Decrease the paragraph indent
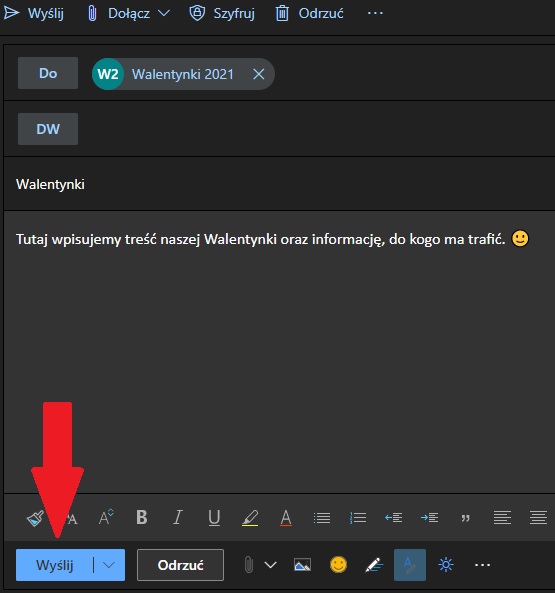The image size is (555, 593). point(394,517)
